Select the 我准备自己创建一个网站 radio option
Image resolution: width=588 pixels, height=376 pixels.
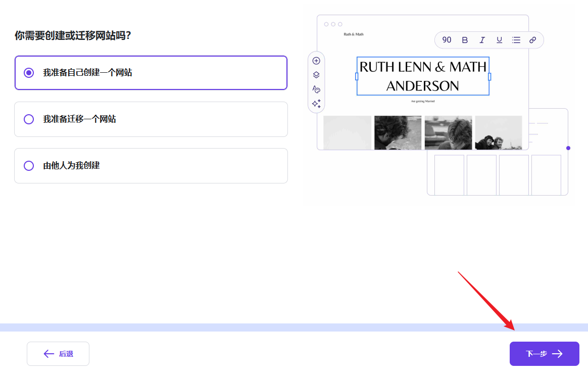point(29,73)
